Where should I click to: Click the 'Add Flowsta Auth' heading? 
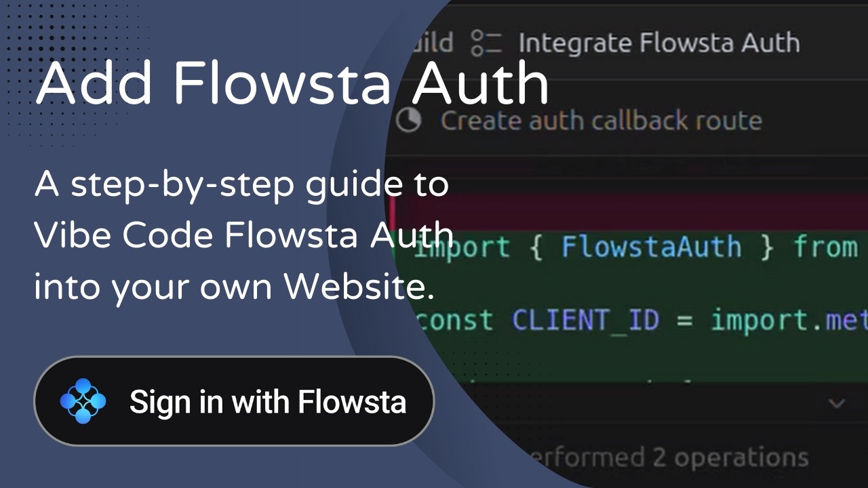[292, 83]
